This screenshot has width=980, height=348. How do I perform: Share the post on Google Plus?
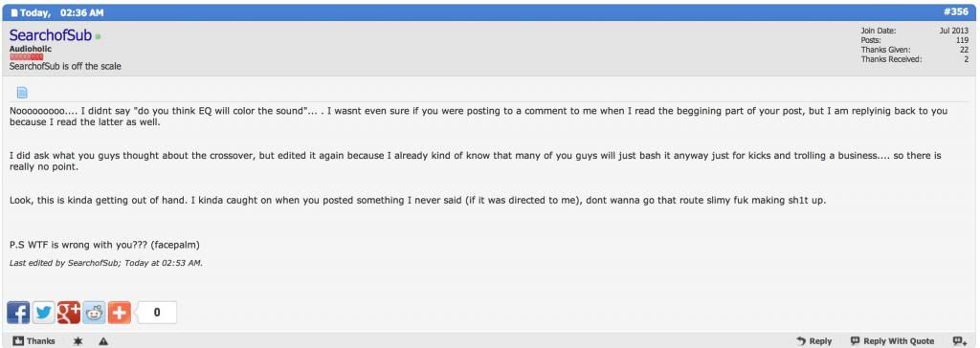(x=69, y=313)
